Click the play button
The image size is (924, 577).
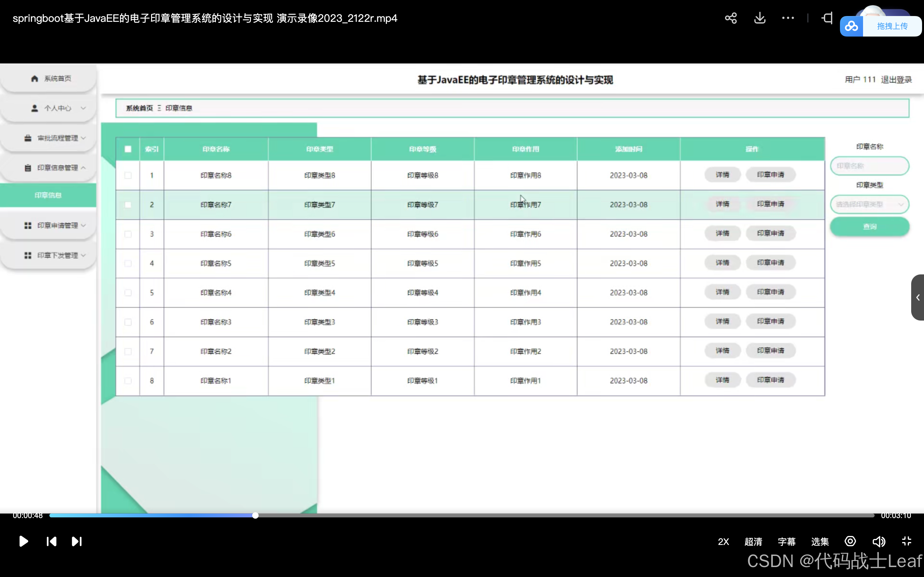[23, 541]
